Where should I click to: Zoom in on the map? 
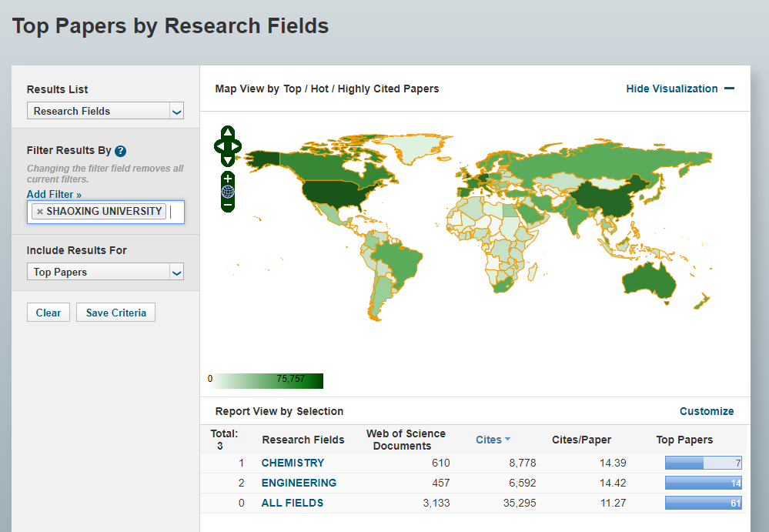227,179
